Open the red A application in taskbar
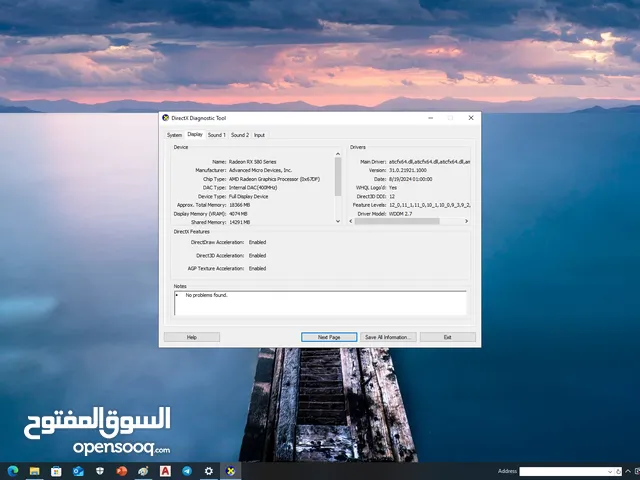 (x=165, y=471)
